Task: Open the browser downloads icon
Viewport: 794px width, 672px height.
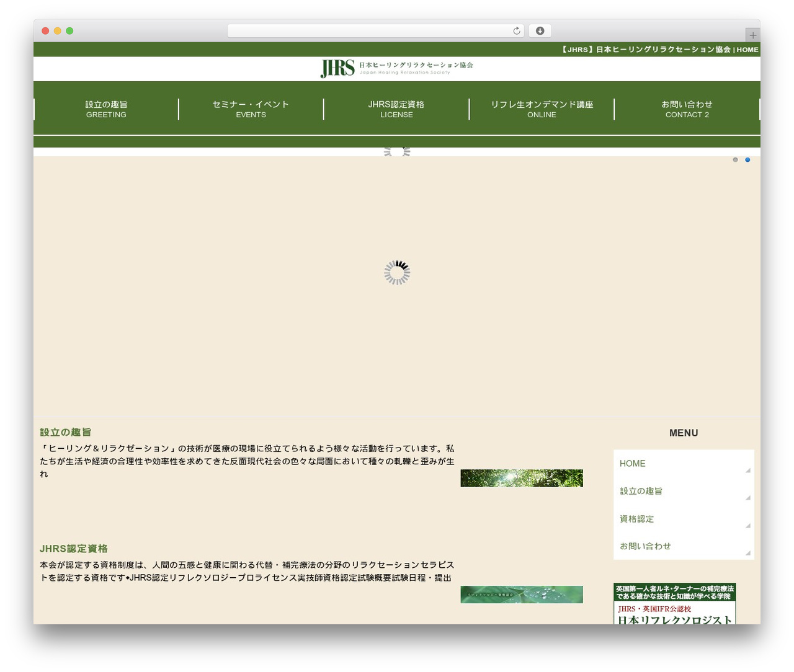Action: [x=540, y=31]
